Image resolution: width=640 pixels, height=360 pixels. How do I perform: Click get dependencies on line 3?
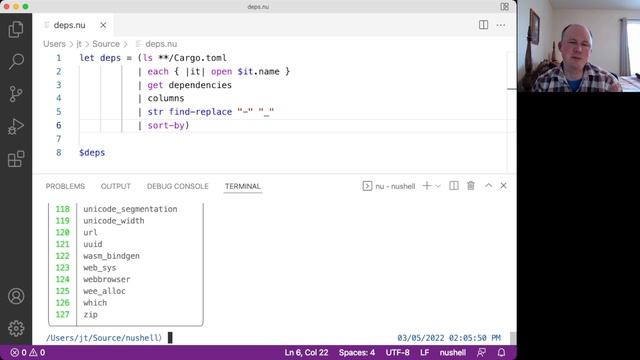point(189,85)
